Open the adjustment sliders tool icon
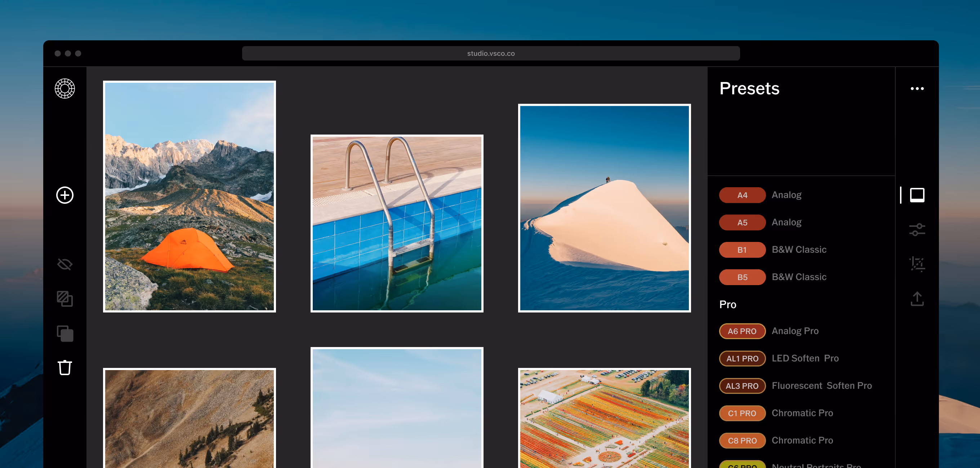980x468 pixels. pyautogui.click(x=917, y=230)
